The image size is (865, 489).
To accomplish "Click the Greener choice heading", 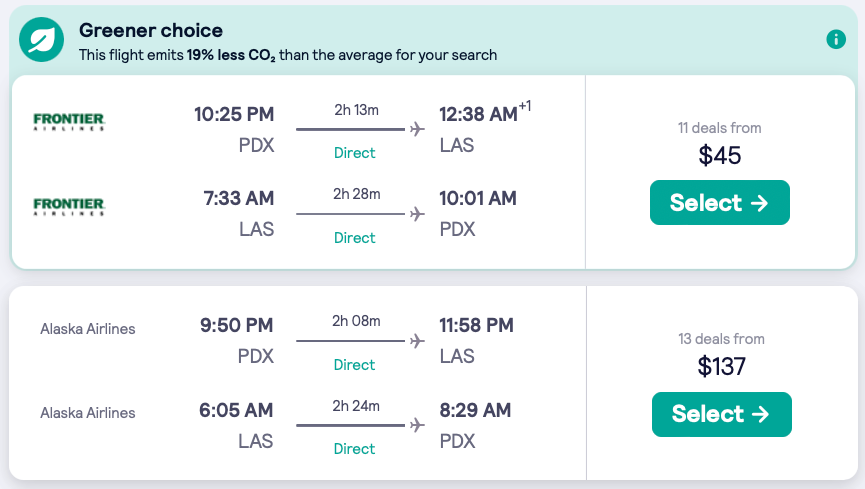I will 151,31.
